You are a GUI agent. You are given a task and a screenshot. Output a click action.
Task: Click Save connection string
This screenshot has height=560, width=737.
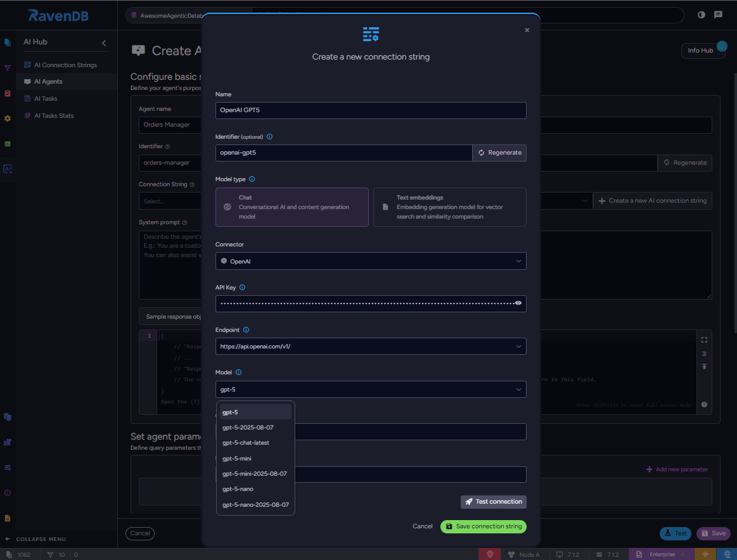point(483,526)
